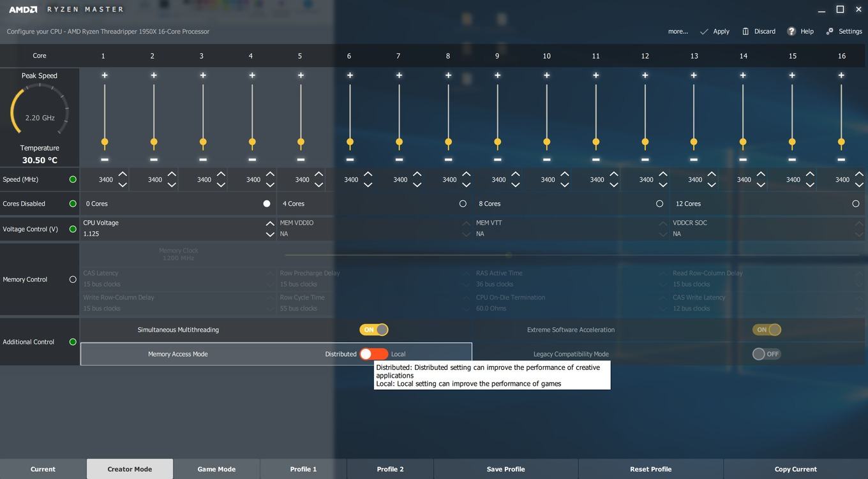Click the plus icon above core 3 slider
This screenshot has width=868, height=479.
point(203,75)
